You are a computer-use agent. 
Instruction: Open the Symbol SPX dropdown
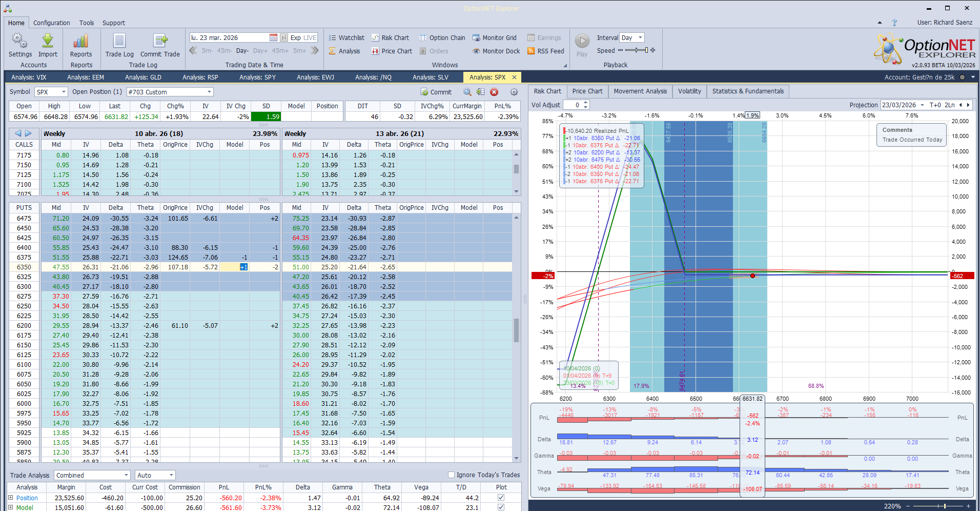pos(64,92)
